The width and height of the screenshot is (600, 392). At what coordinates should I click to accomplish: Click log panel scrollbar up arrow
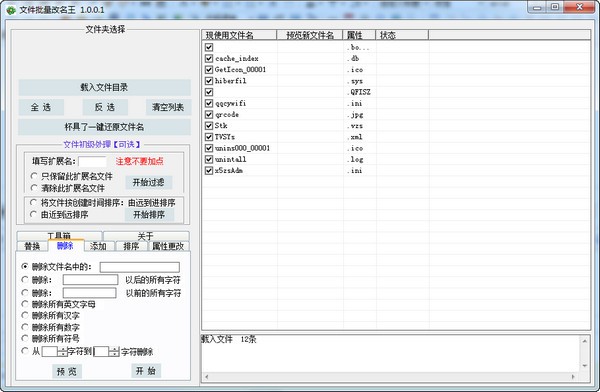(585, 340)
